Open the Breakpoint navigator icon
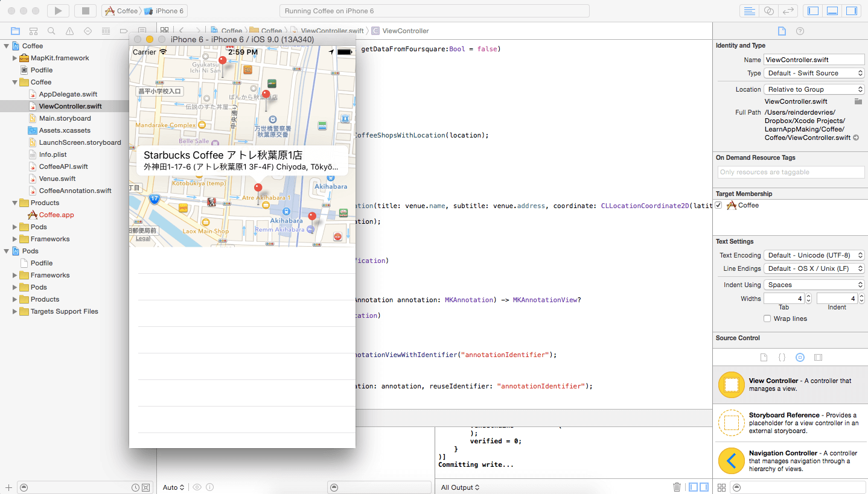 [x=124, y=31]
